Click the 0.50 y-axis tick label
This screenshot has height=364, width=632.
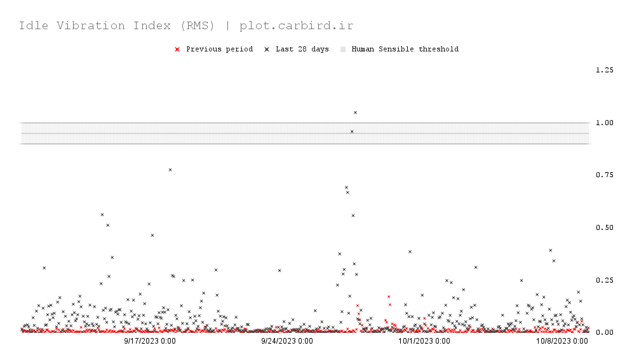[604, 227]
